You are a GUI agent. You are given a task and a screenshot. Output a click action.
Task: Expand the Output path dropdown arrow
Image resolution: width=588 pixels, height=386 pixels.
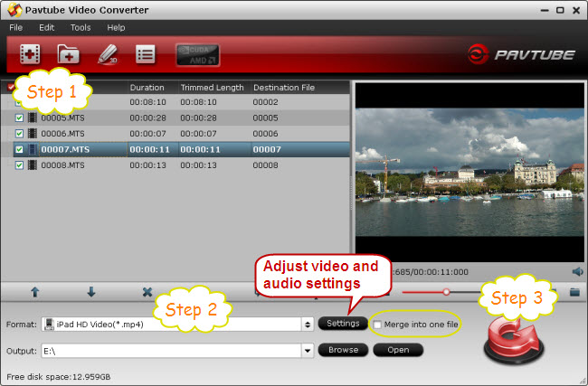(308, 351)
